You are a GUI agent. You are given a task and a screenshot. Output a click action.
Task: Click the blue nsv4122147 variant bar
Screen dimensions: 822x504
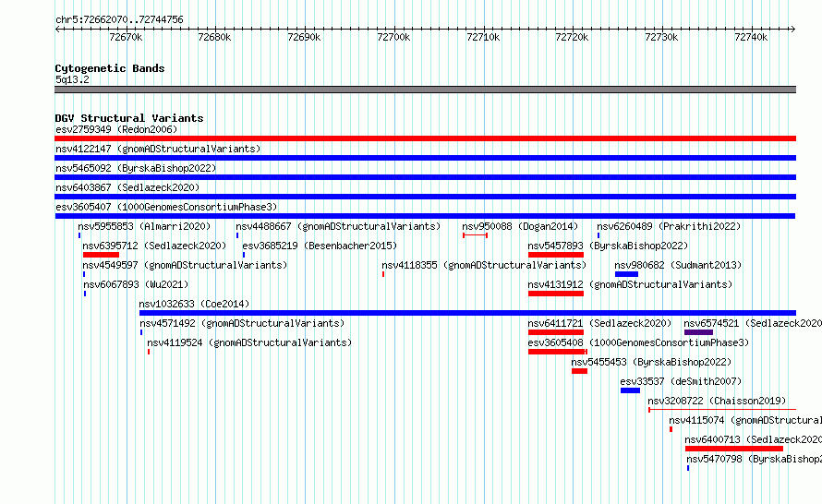click(425, 158)
